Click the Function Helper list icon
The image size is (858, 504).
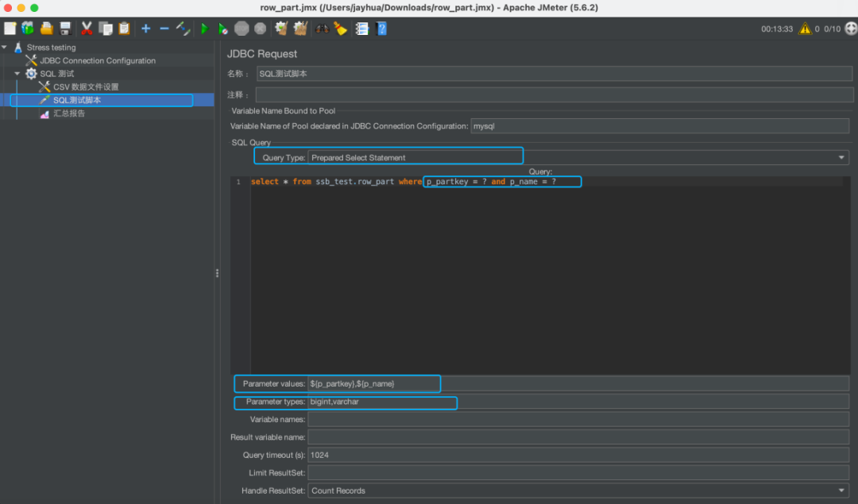362,29
